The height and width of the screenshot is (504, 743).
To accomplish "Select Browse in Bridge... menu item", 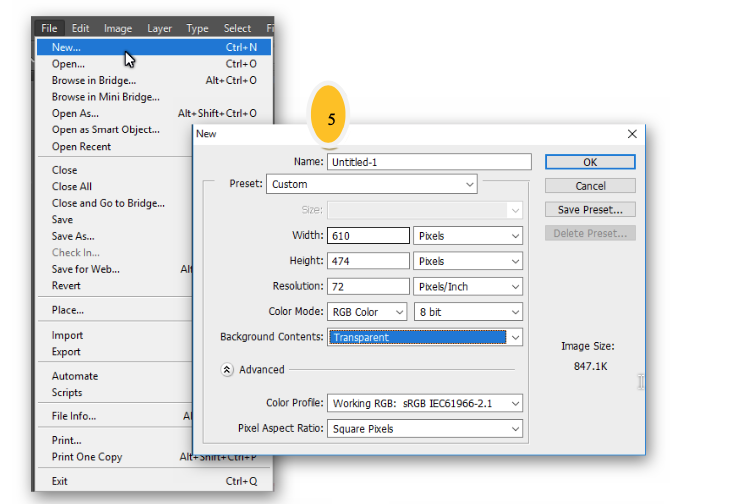I will pyautogui.click(x=94, y=80).
